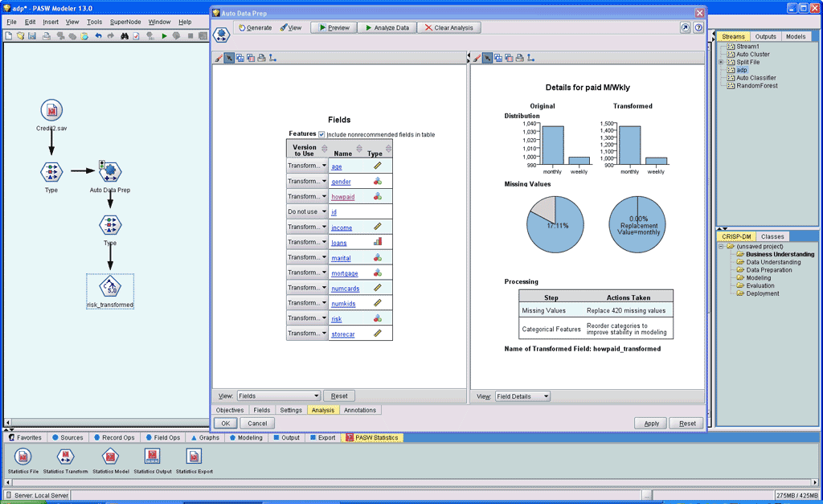The height and width of the screenshot is (504, 823).
Task: Click the Apply button
Action: point(651,423)
